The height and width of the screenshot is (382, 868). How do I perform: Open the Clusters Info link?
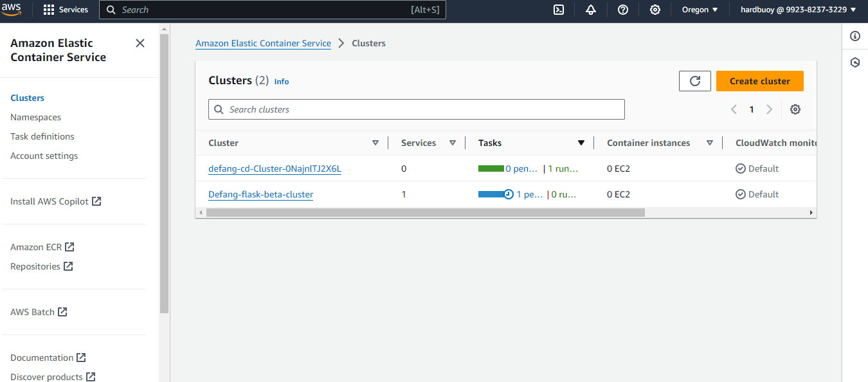282,82
